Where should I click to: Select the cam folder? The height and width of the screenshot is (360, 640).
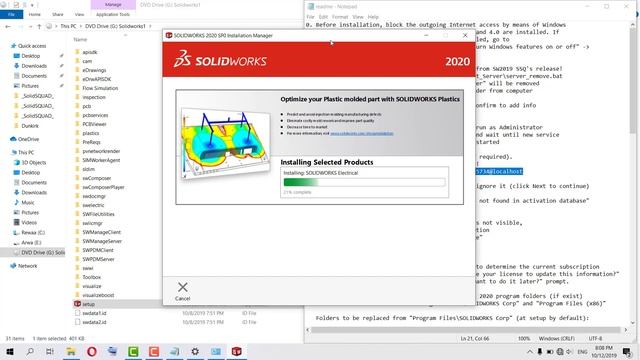click(87, 61)
